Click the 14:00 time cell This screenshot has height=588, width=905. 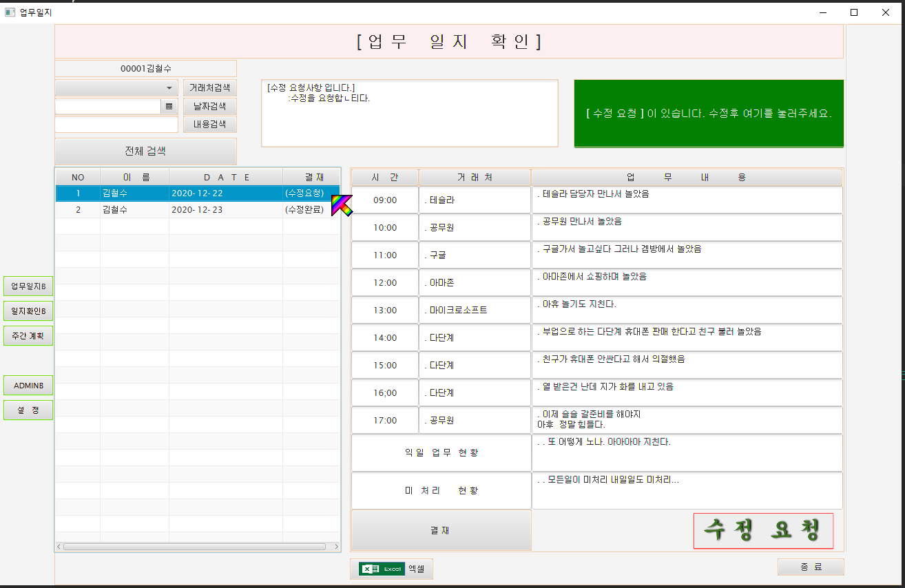385,337
